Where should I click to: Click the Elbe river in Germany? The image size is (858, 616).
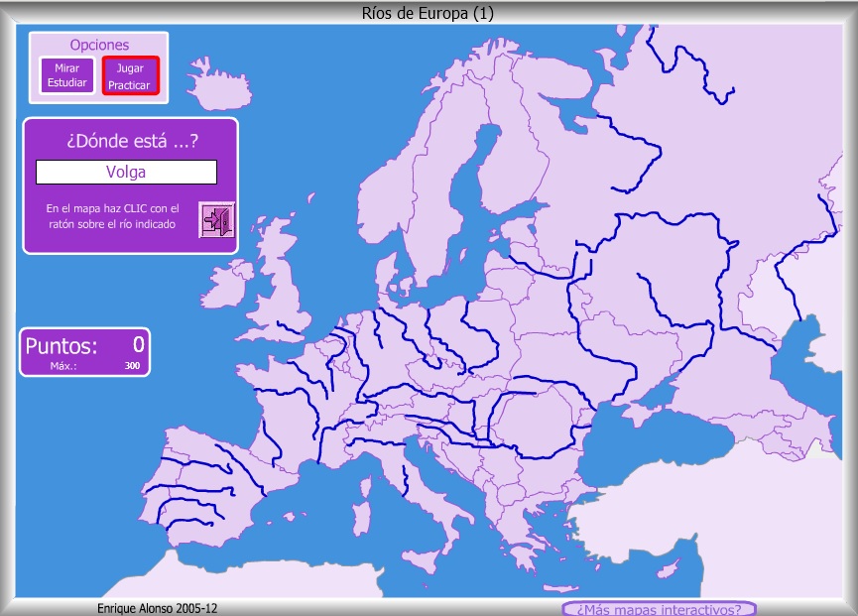408,333
